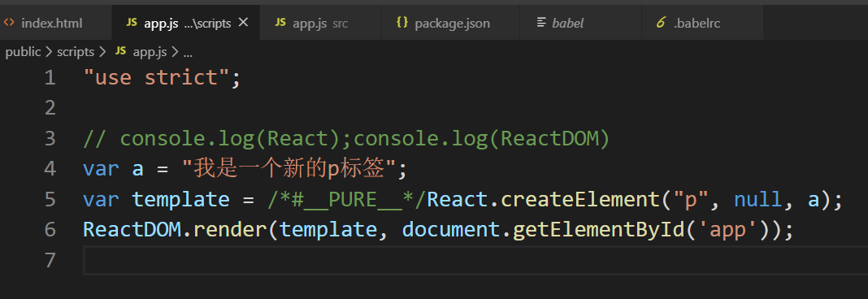Screen dimensions: 868x299
Task: Expand the chevron after app.js breadcrumb
Action: (175, 52)
